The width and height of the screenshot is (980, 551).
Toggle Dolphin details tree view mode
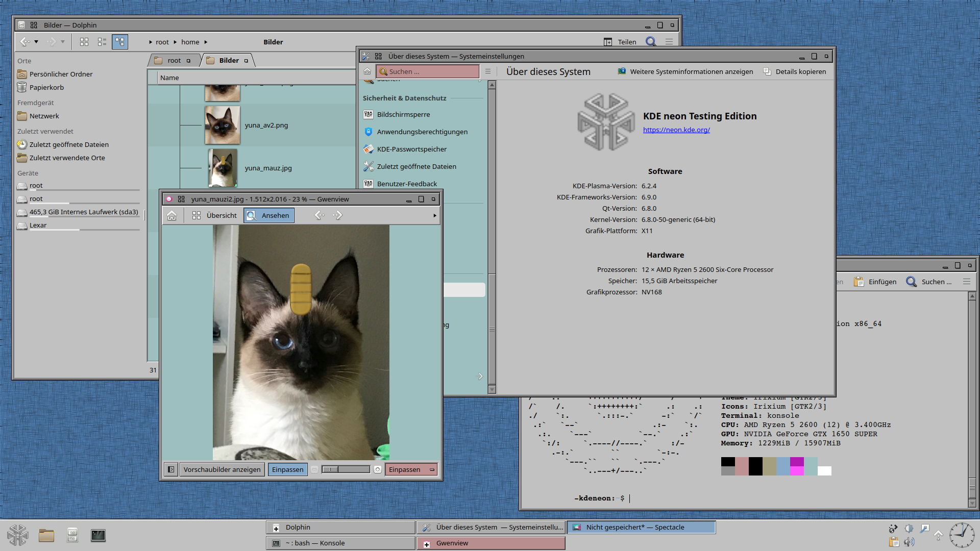point(120,42)
